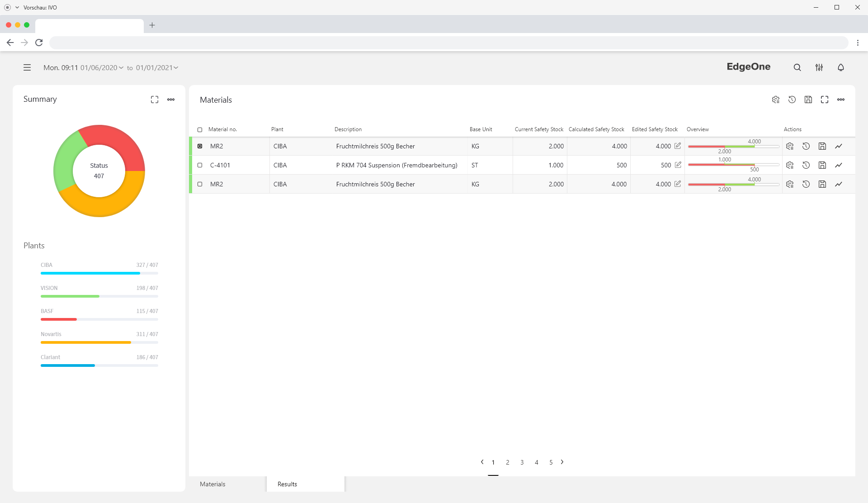Open the filter sliders settings icon
Viewport: 868px width, 503px height.
[819, 67]
